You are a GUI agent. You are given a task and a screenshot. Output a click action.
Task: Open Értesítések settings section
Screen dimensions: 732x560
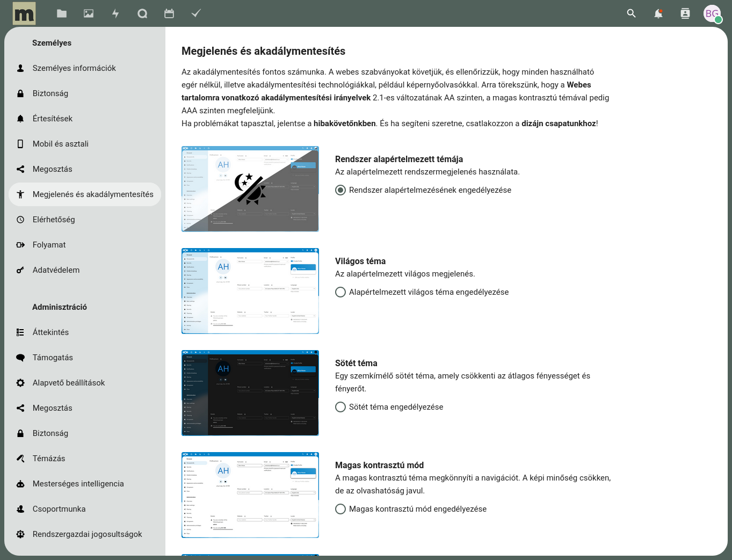coord(85,119)
